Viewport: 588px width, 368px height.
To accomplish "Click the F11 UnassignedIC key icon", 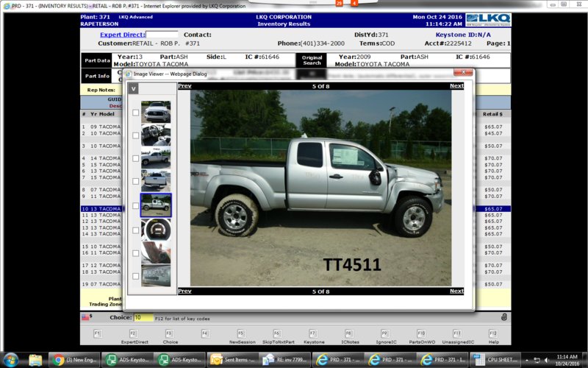I will click(457, 333).
